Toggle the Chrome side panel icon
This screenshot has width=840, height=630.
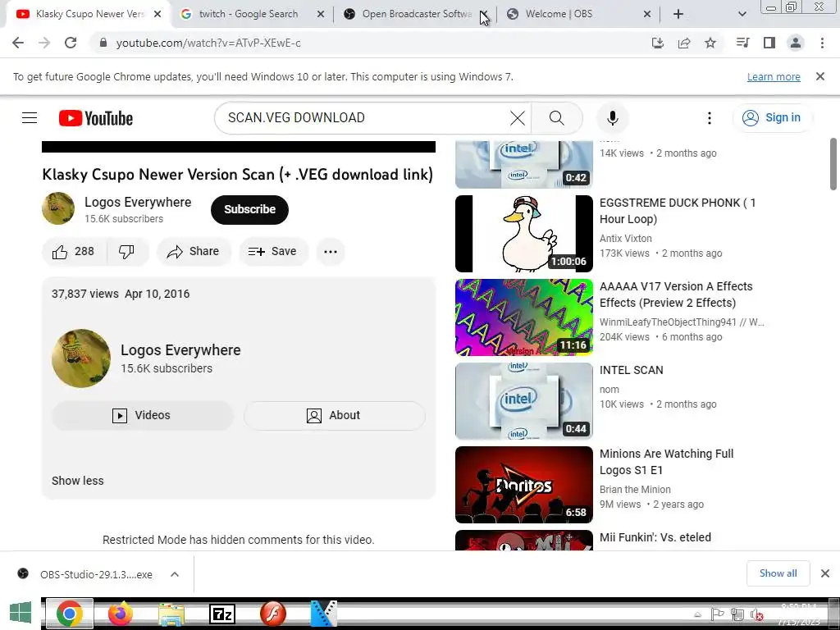pos(769,43)
